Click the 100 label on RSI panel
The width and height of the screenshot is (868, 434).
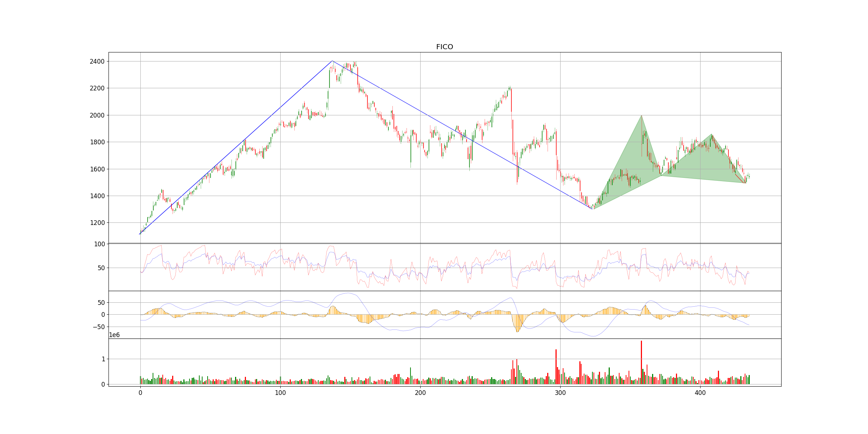point(99,244)
